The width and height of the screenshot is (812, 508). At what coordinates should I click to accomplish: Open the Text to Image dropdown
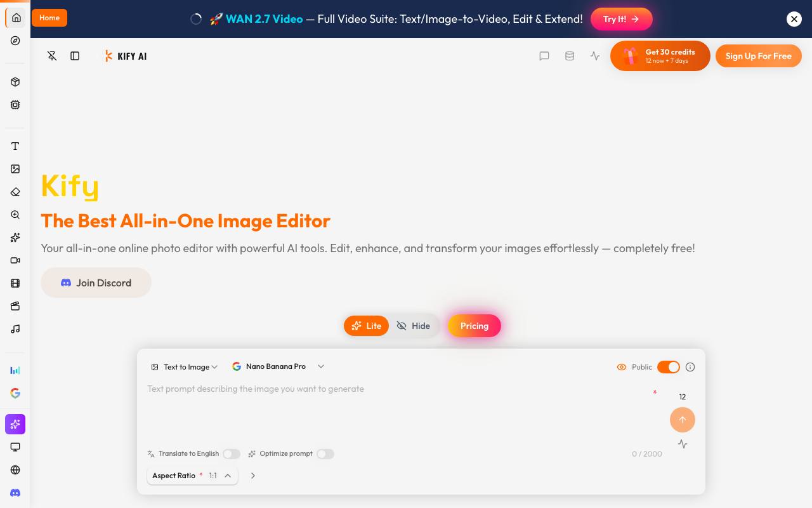185,367
